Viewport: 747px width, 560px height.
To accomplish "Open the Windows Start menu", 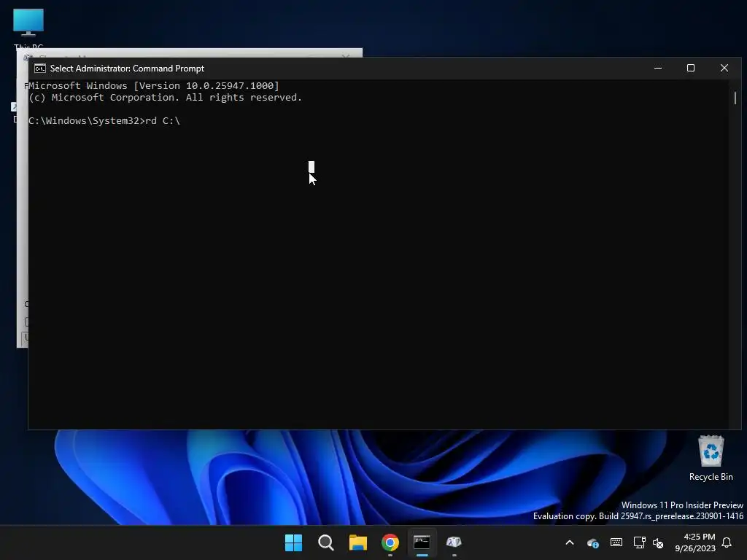I will pyautogui.click(x=293, y=542).
